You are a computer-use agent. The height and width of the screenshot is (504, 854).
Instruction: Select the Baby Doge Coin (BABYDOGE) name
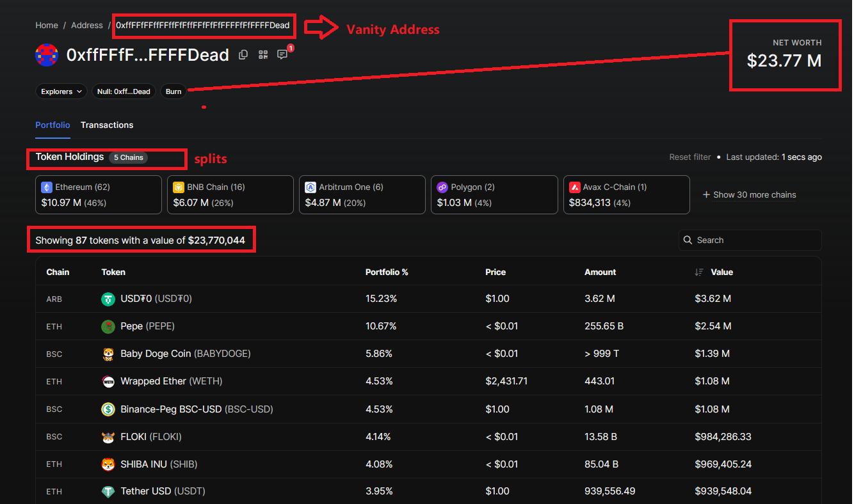tap(186, 354)
